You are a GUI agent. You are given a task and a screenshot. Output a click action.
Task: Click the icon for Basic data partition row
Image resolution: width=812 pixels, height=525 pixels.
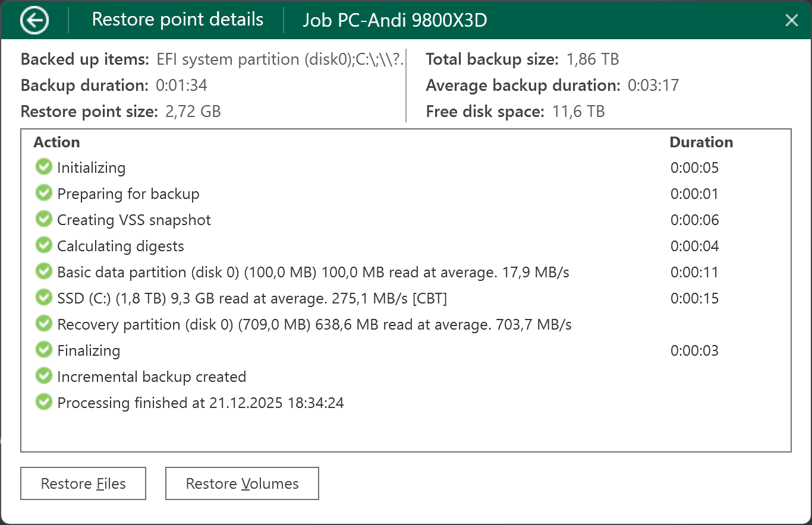[43, 271]
